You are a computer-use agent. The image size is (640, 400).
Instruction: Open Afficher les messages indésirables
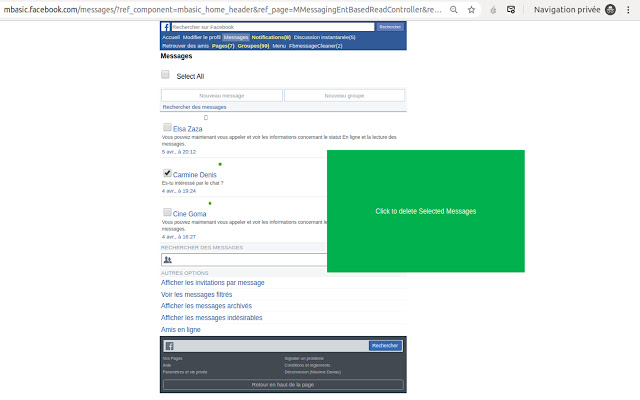tap(211, 318)
